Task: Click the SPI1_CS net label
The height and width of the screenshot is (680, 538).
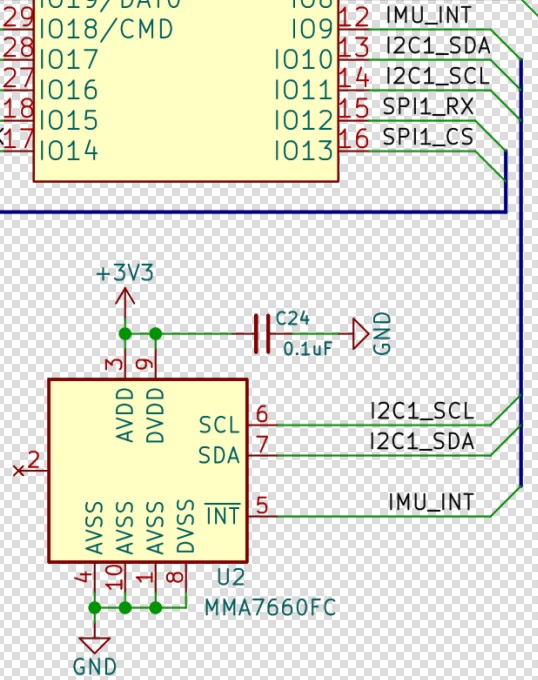Action: click(x=428, y=137)
